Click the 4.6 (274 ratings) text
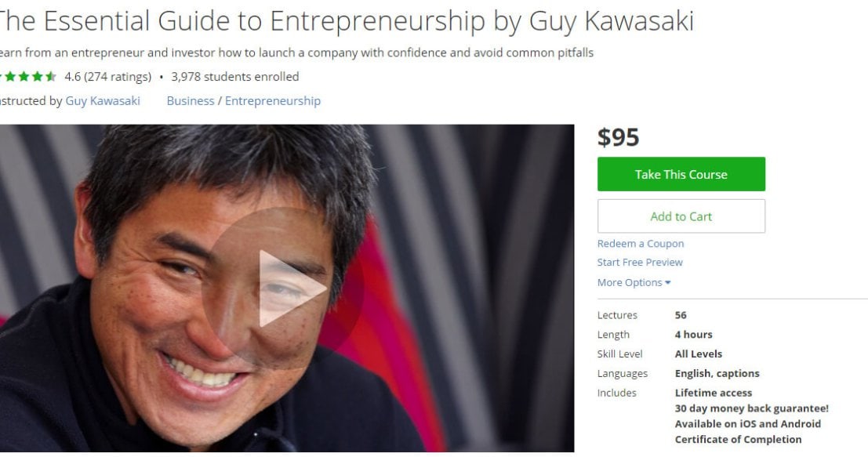This screenshot has height=457, width=868. pyautogui.click(x=108, y=77)
